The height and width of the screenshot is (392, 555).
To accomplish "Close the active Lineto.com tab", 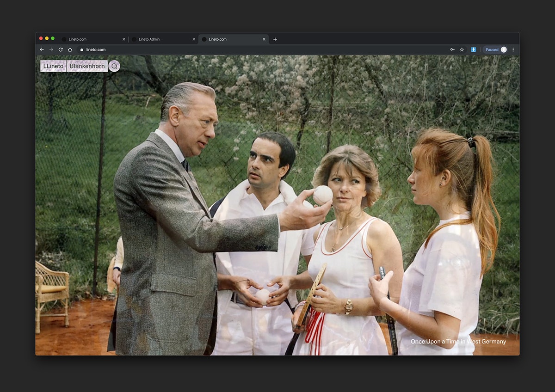I will (264, 39).
